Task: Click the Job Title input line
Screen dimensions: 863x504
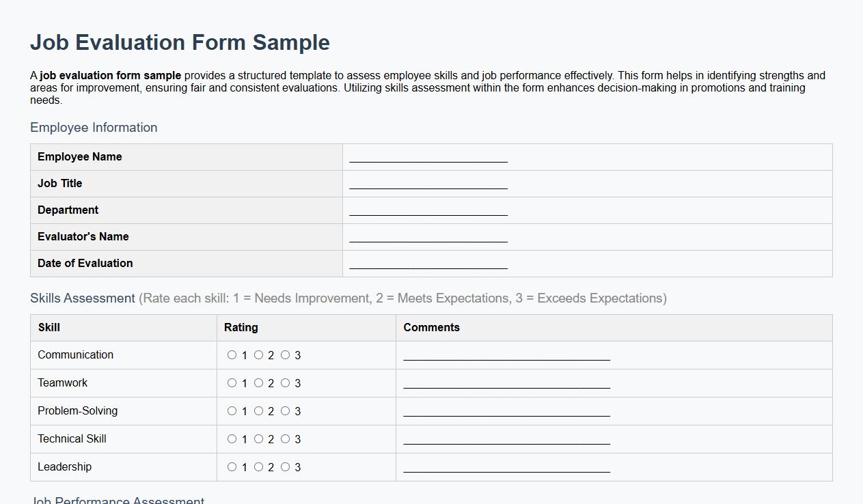Action: point(428,183)
